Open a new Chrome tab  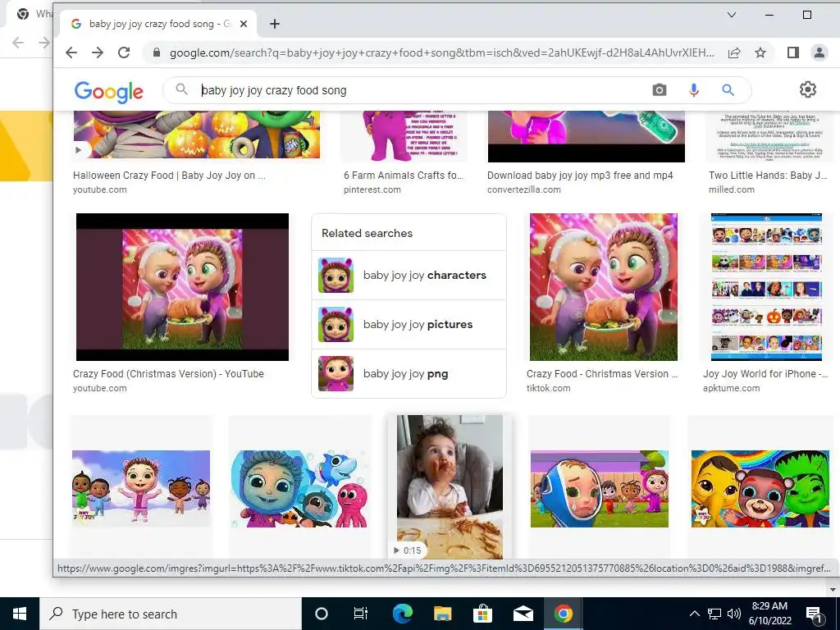274,24
